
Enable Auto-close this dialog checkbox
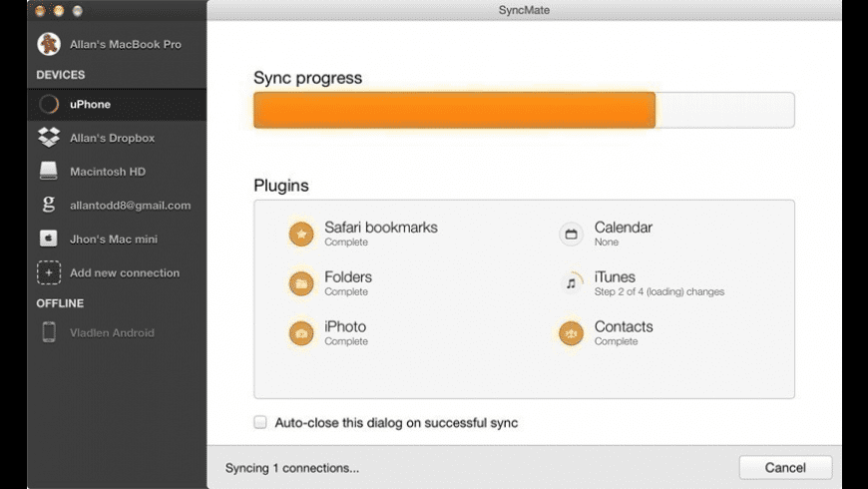(260, 422)
